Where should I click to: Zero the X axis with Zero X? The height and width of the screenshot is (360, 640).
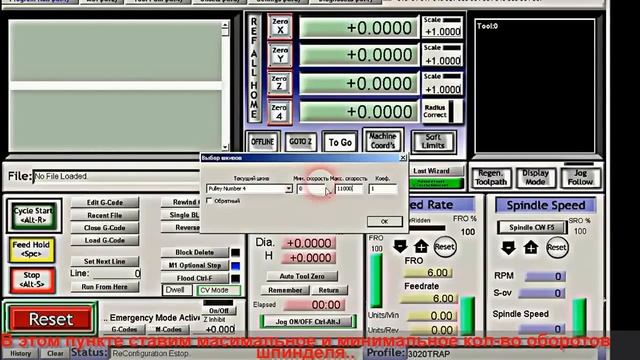click(x=280, y=27)
